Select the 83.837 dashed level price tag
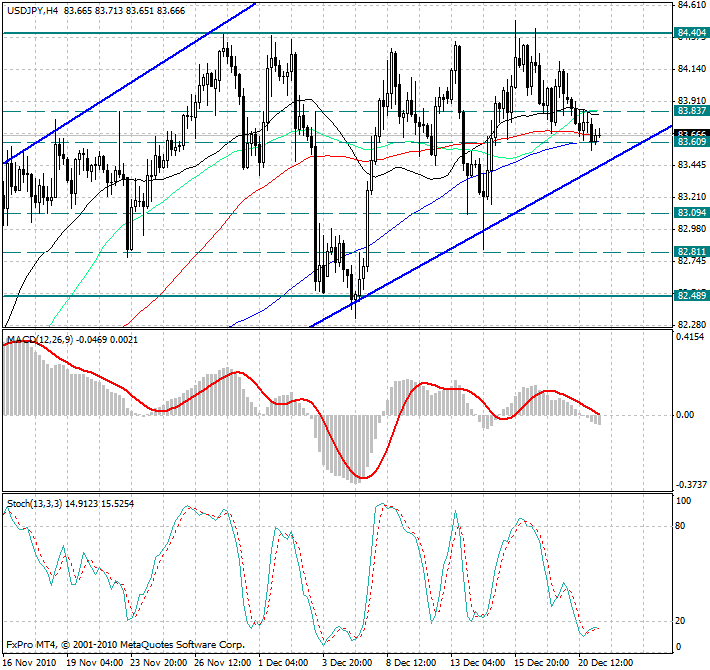Screen dimensions: 710x670 pos(691,111)
